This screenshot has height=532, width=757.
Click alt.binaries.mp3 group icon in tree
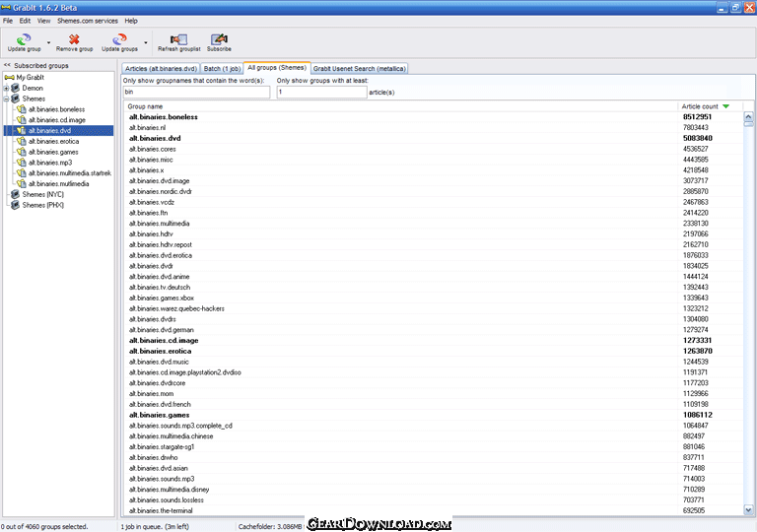pos(22,163)
